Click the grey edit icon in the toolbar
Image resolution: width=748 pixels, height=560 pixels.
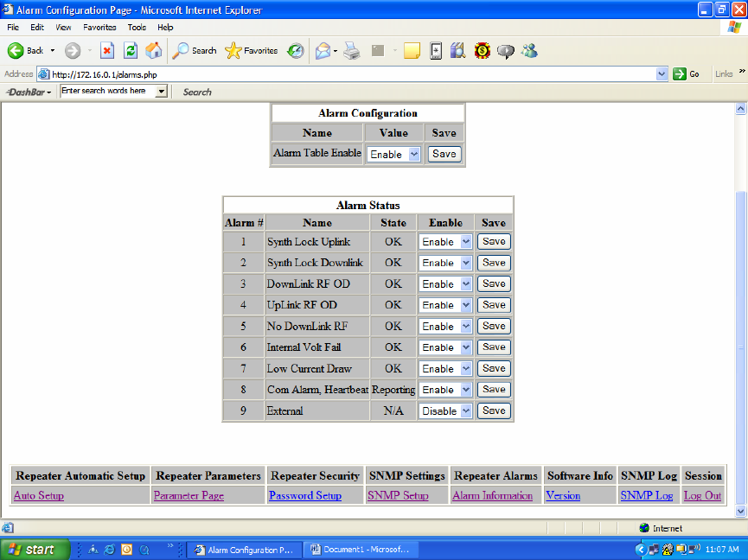(x=378, y=50)
